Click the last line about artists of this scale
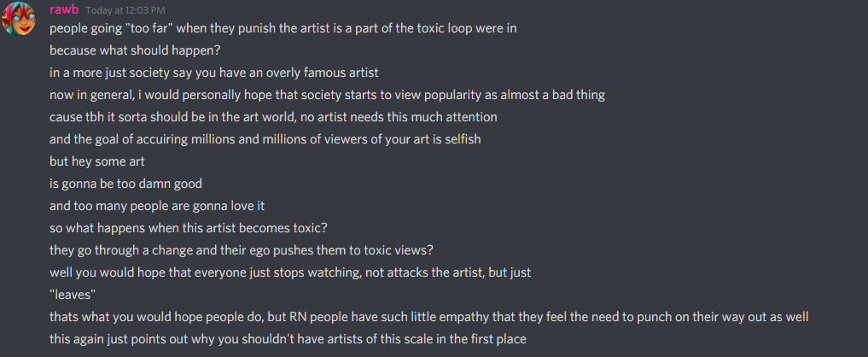The height and width of the screenshot is (357, 868). 288,339
